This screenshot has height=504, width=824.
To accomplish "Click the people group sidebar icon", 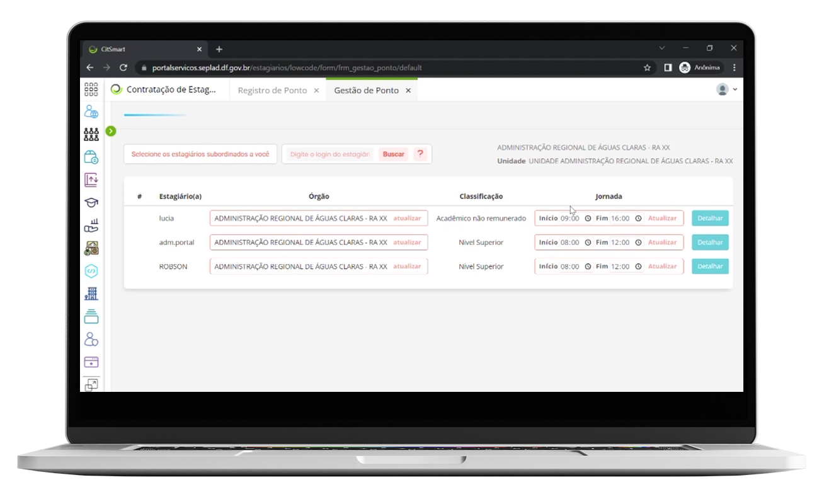I will (91, 134).
